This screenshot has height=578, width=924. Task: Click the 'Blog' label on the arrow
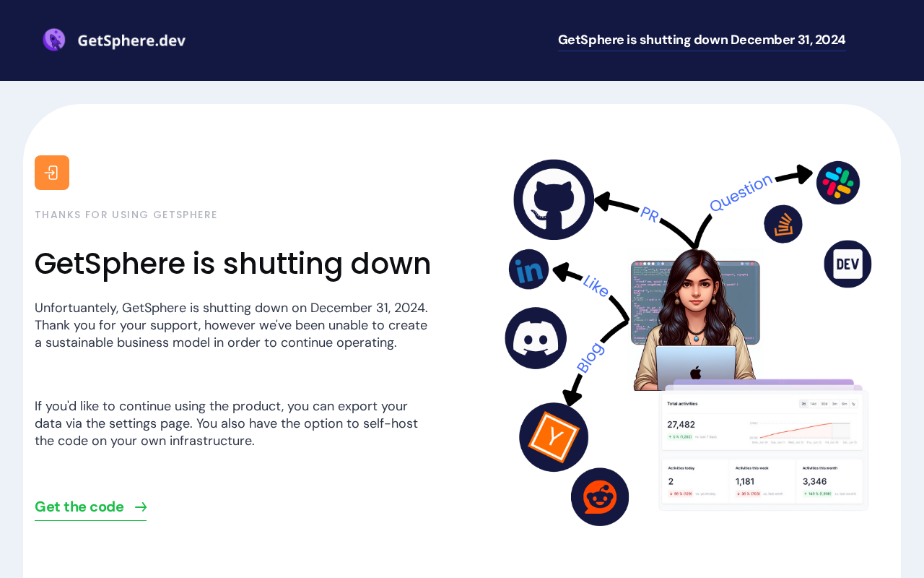tap(590, 358)
